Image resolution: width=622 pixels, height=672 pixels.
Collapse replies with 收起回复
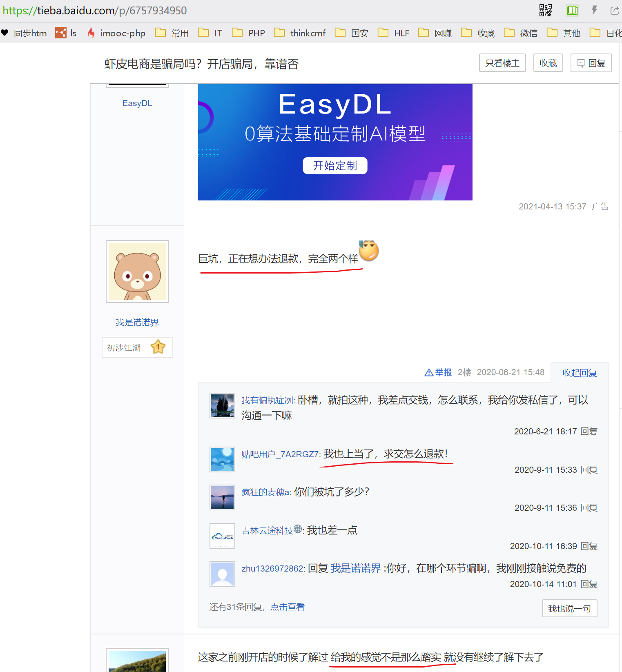pyautogui.click(x=579, y=373)
